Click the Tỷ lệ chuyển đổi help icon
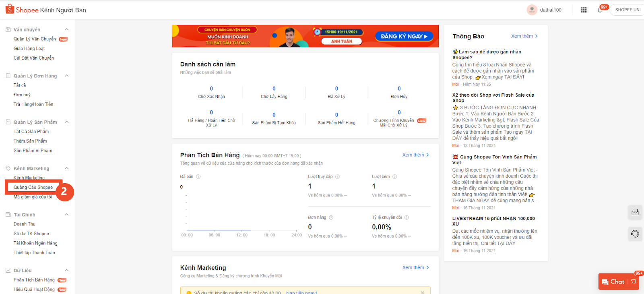Viewport: 644px width, 294px height. (407, 217)
